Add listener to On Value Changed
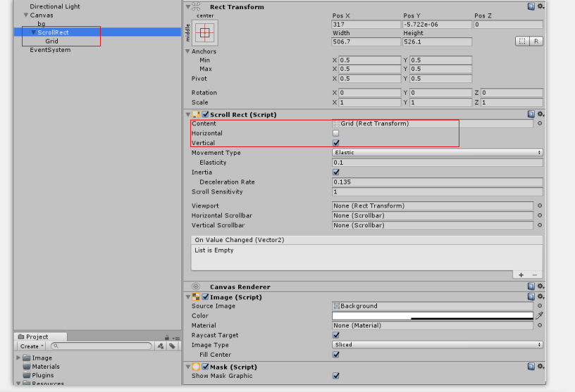575x392 pixels. (x=521, y=274)
